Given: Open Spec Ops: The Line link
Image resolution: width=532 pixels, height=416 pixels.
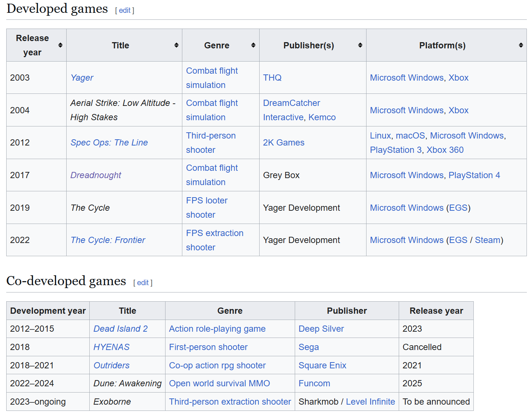Looking at the screenshot, I should [x=109, y=143].
